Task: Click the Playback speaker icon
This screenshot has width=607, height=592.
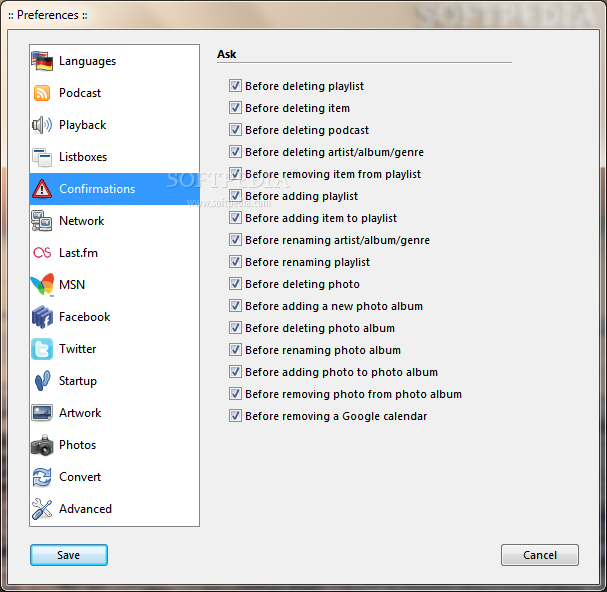Action: click(42, 125)
